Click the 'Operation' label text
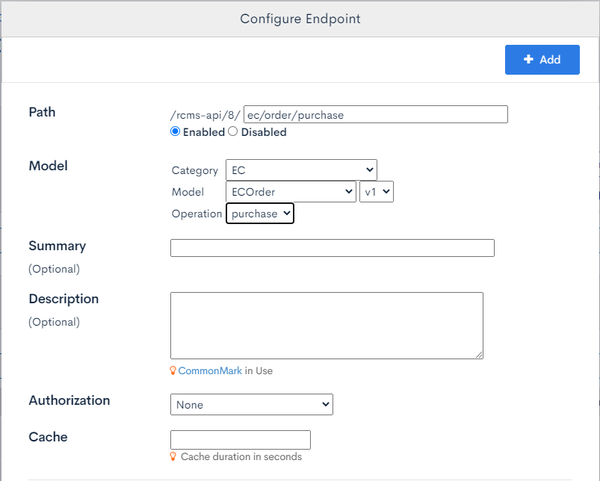 pyautogui.click(x=197, y=214)
